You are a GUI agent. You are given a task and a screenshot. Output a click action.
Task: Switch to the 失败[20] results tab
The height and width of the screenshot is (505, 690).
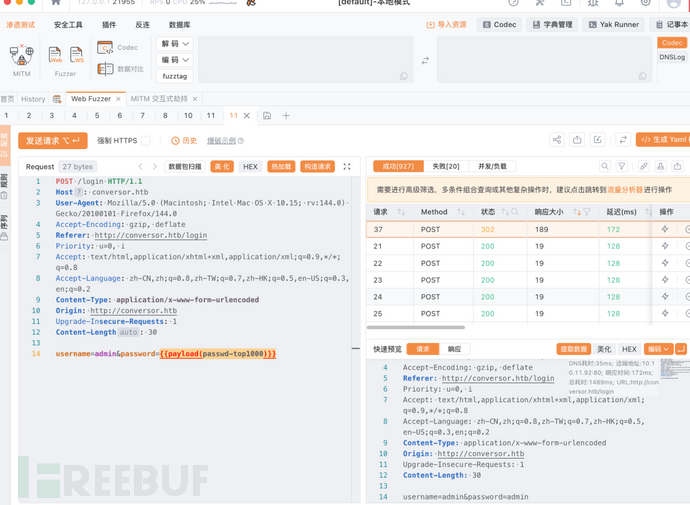(445, 166)
